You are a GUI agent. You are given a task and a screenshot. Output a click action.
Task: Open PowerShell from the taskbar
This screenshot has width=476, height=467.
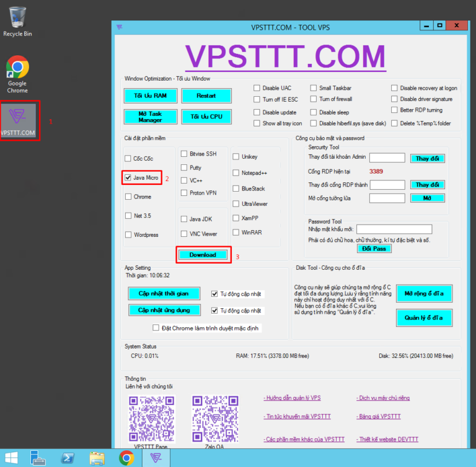click(x=68, y=458)
